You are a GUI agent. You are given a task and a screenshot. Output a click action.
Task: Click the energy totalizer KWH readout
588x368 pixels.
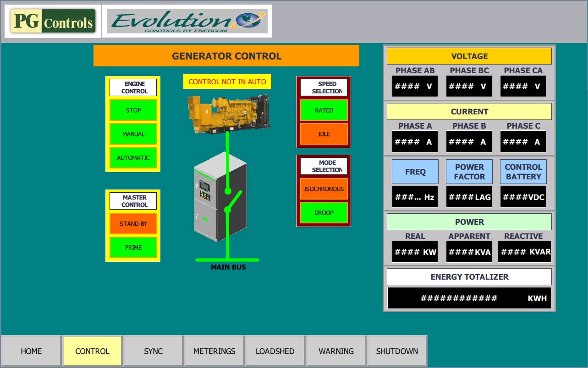(x=469, y=298)
